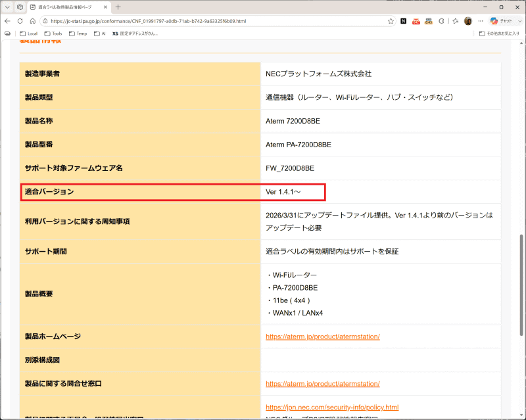The width and height of the screenshot is (526, 420).
Task: Open the 製品ホームページ aterm.jp link
Action: pyautogui.click(x=323, y=337)
